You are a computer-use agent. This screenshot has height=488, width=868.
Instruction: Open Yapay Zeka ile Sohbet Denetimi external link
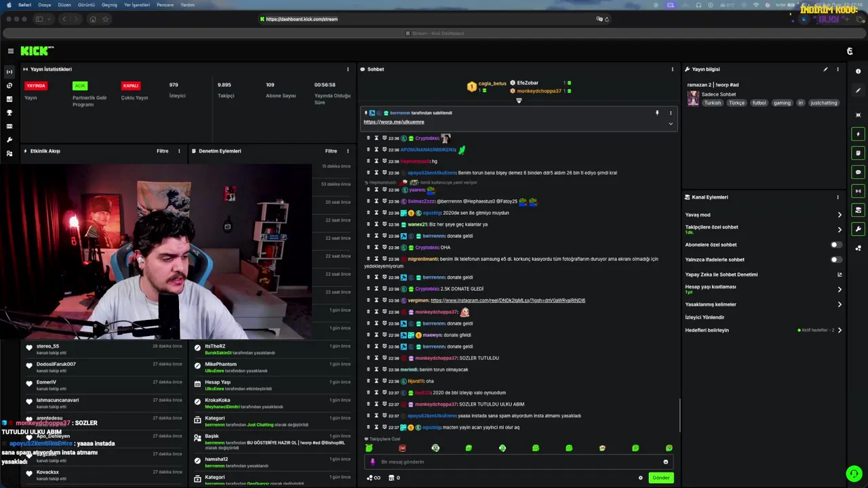coord(840,274)
